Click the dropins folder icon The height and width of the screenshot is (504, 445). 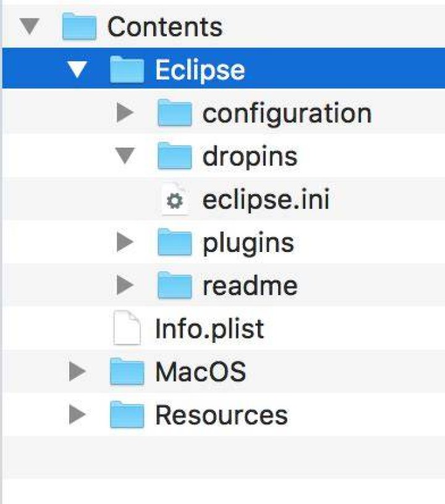tap(175, 156)
